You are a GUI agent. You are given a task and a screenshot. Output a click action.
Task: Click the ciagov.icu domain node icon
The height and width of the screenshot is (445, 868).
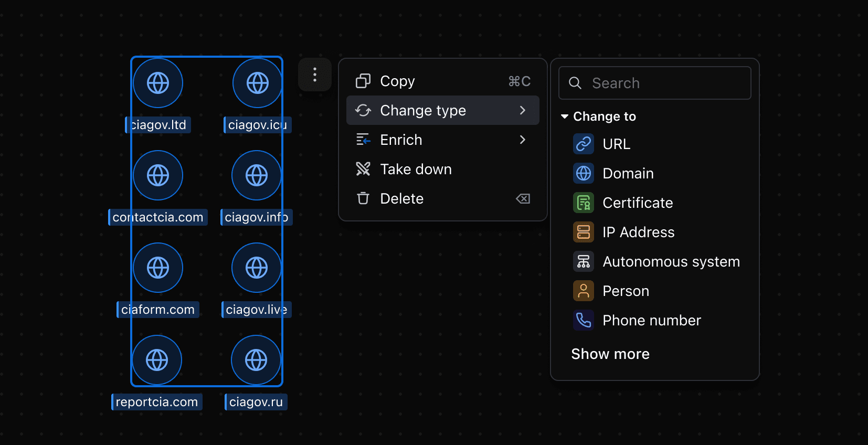[257, 83]
